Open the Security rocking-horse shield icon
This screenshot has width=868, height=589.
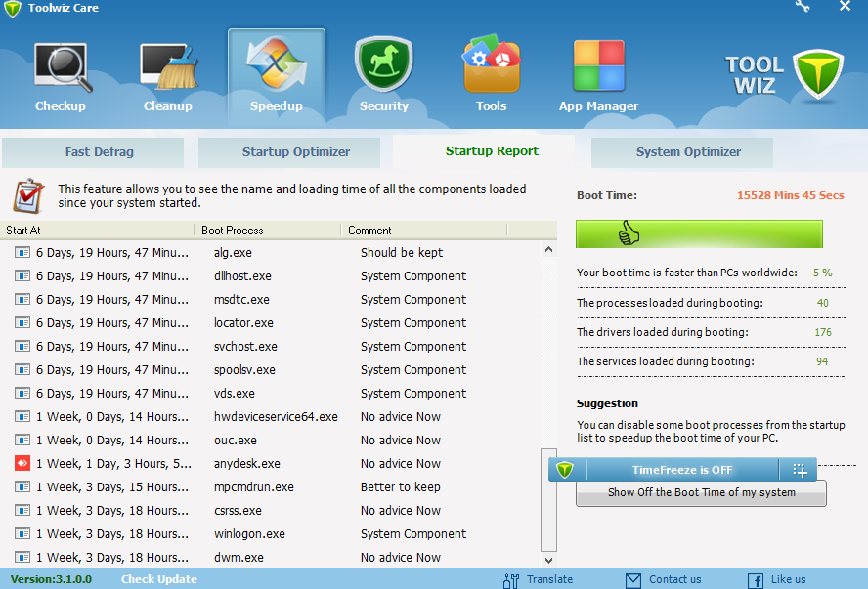point(383,64)
